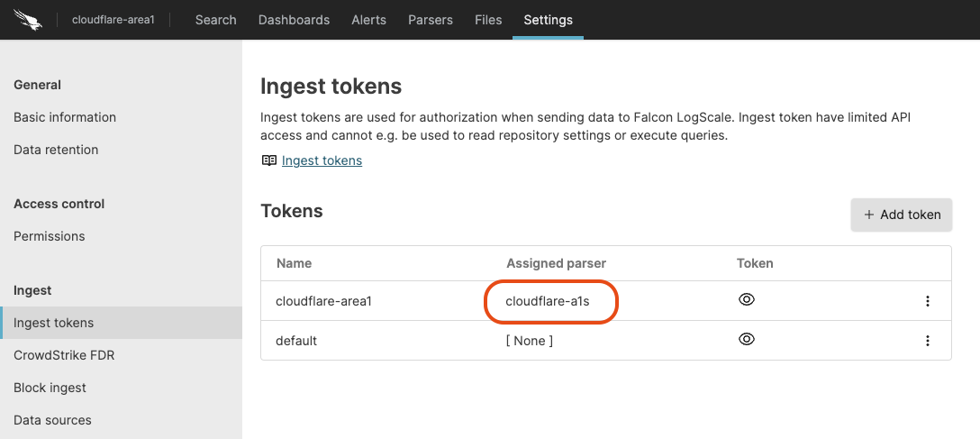The image size is (980, 439).
Task: Open the Search tab
Action: coord(215,20)
